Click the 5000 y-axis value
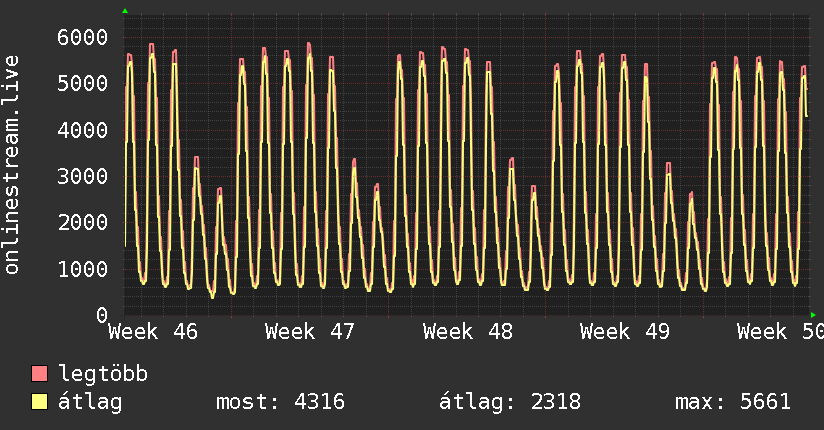Screen dimensions: 824x430 coord(81,84)
